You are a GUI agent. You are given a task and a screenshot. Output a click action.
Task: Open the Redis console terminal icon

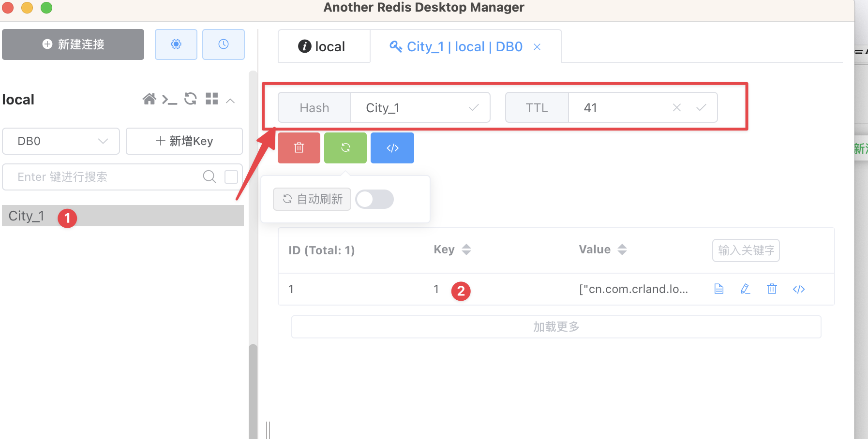169,100
